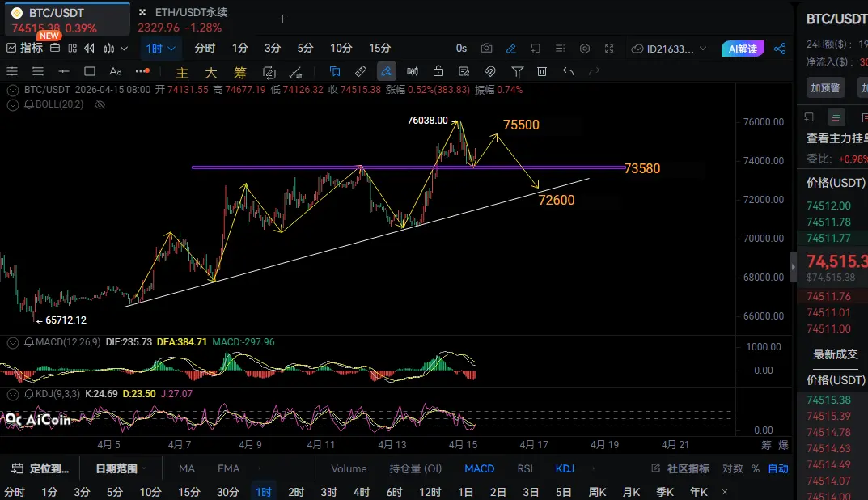Image resolution: width=868 pixels, height=500 pixels.
Task: Click 自动 auto scale button
Action: (x=777, y=468)
